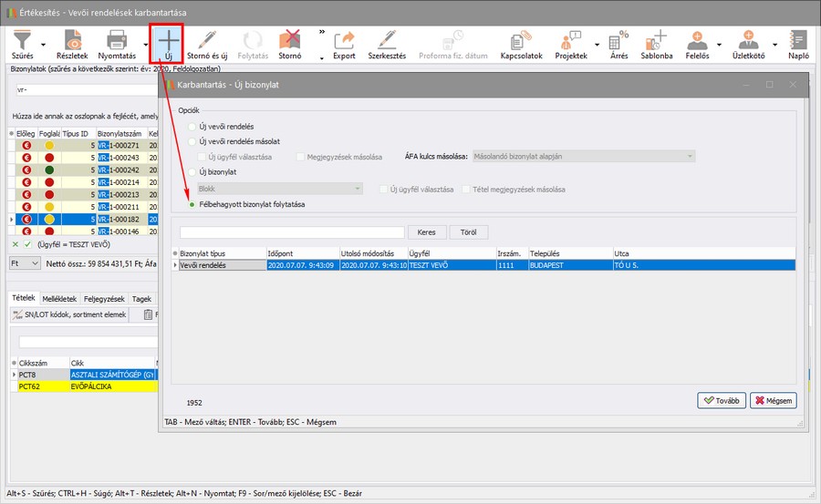Click the Új plus icon
821x504 pixels.
(x=168, y=39)
